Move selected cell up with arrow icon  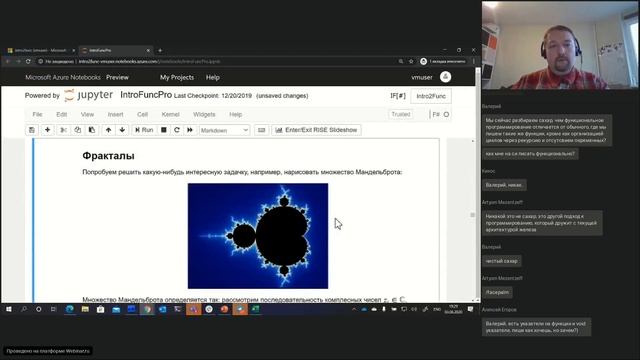pyautogui.click(x=108, y=130)
